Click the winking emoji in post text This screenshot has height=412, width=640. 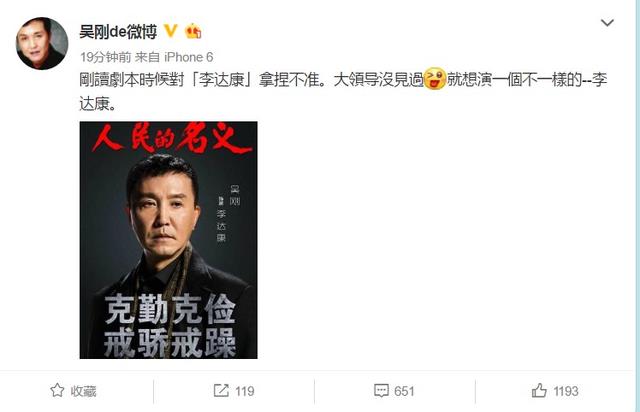[x=435, y=79]
